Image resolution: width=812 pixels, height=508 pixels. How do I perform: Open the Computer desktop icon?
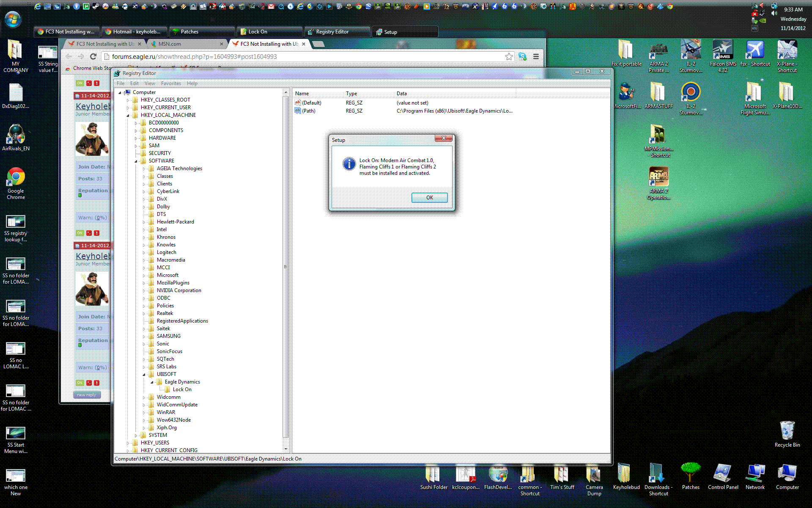click(x=787, y=476)
